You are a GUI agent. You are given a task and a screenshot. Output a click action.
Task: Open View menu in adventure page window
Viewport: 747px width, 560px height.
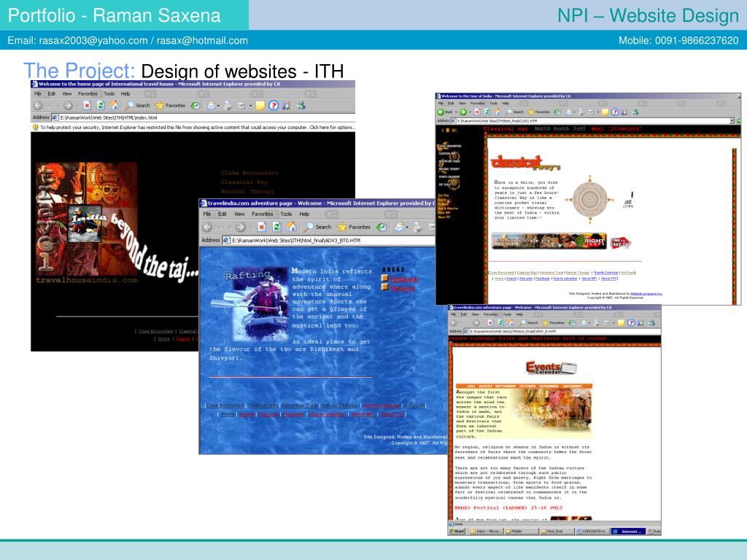pos(239,214)
